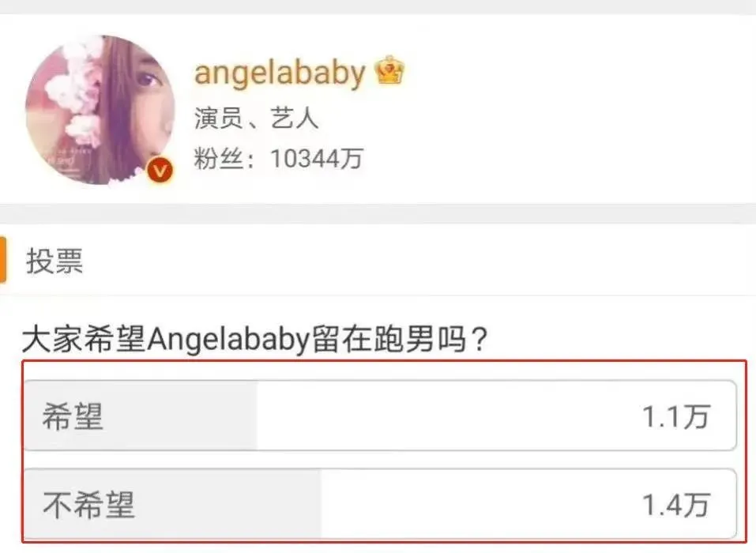This screenshot has width=756, height=553.
Task: Click the orange verified V badge
Action: click(160, 170)
